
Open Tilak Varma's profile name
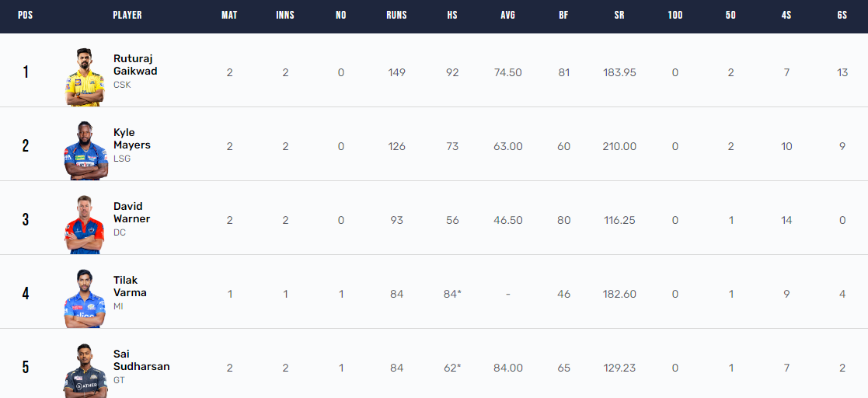(130, 286)
